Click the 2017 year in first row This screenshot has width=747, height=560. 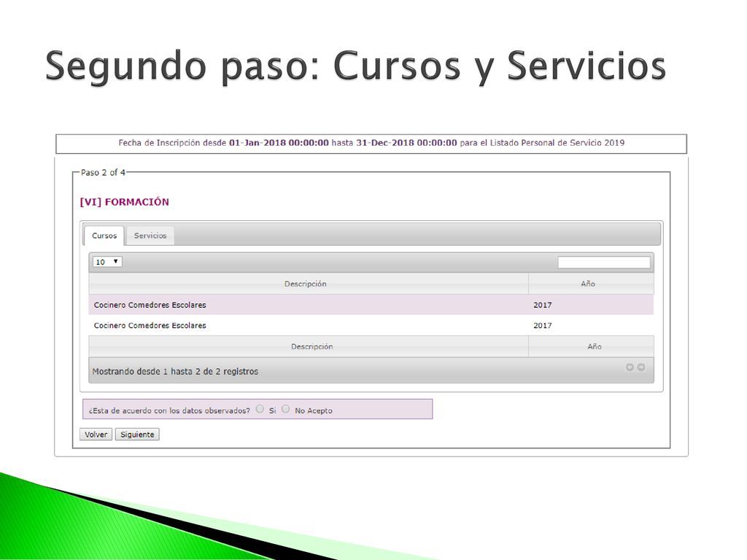click(x=543, y=305)
